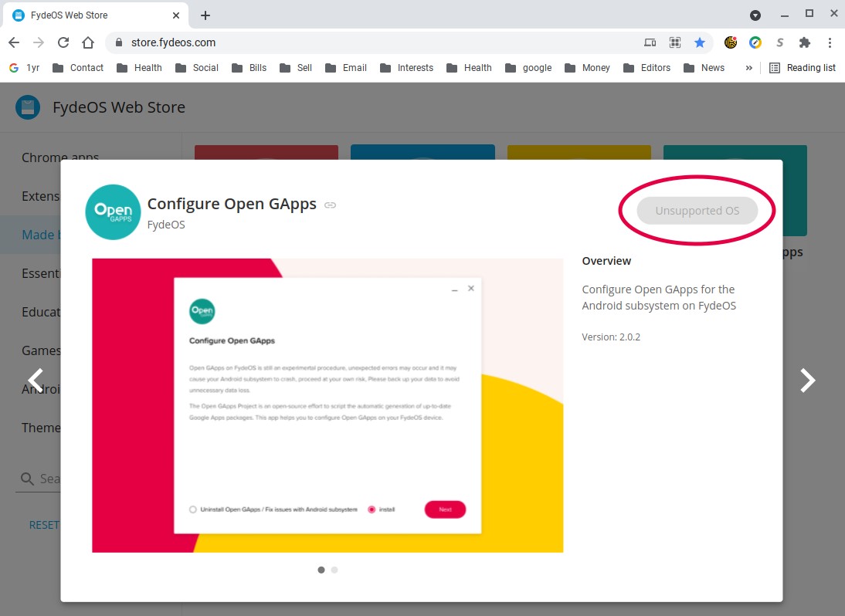Click the link icon beside the app title
This screenshot has height=616, width=845.
(x=330, y=205)
